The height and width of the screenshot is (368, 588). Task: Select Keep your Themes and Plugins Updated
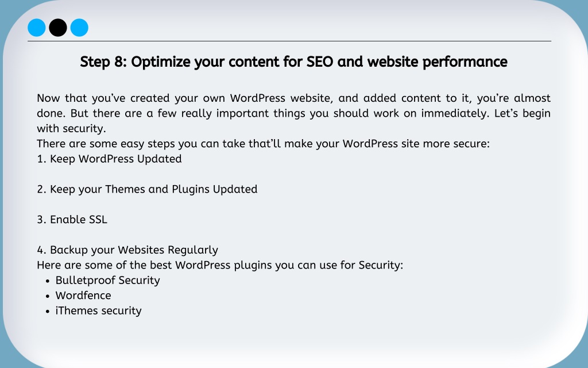pyautogui.click(x=147, y=189)
